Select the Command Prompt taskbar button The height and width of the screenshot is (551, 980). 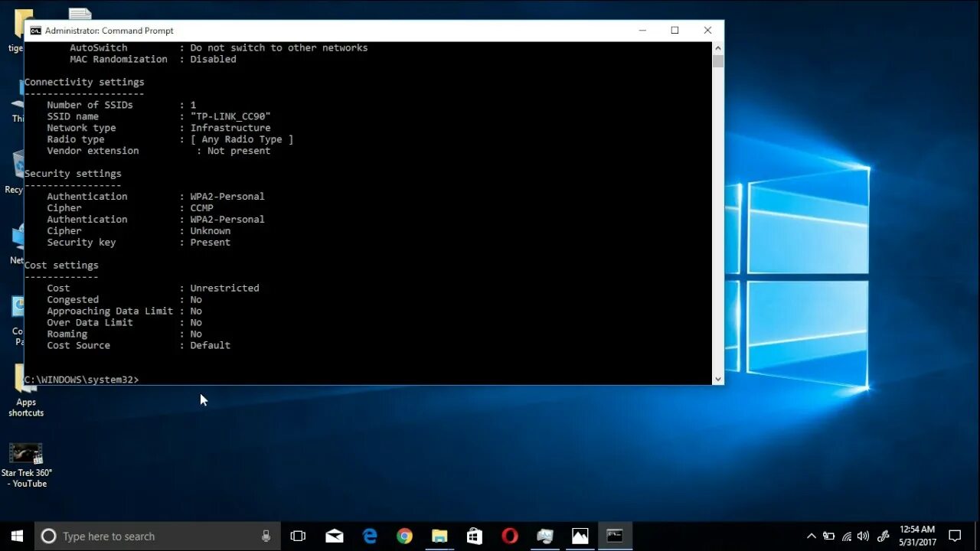[x=615, y=536]
